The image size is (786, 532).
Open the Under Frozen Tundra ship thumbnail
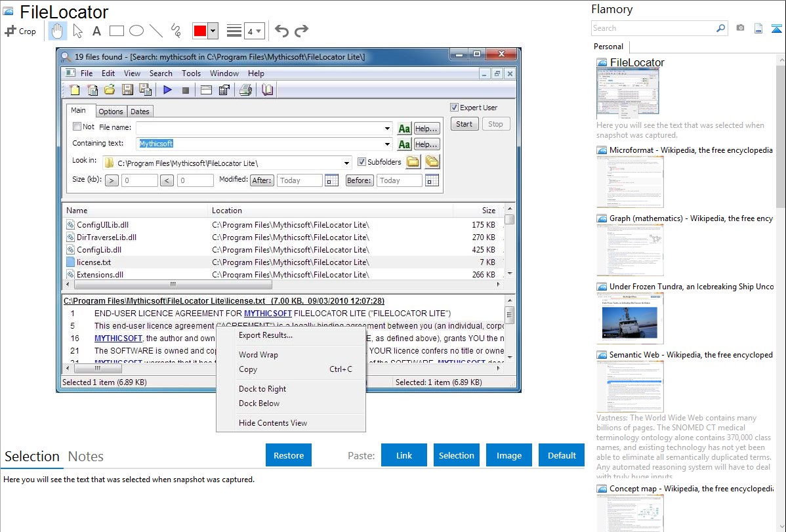pyautogui.click(x=630, y=318)
